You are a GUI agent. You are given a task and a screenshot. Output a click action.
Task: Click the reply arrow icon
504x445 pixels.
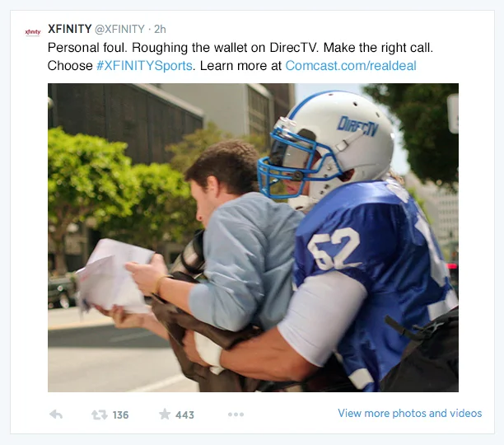tap(56, 415)
